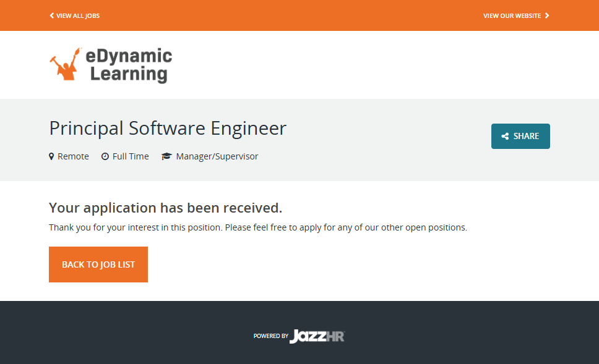Click the Full Time job type label
This screenshot has height=364, width=599.
point(131,156)
